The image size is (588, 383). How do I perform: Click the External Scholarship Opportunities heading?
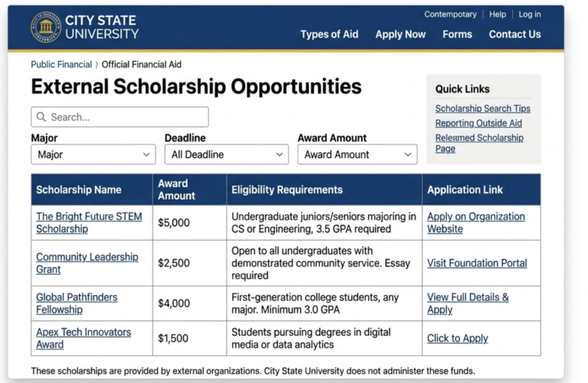pos(196,87)
